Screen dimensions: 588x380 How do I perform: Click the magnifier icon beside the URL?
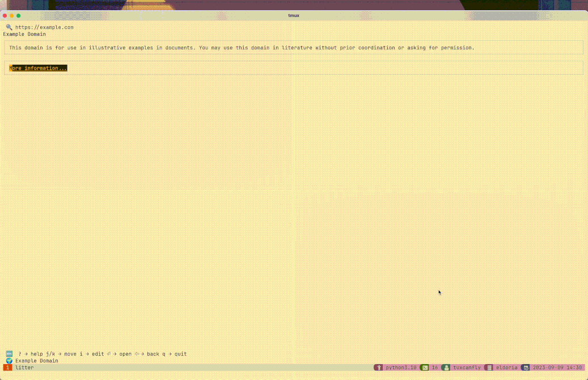click(9, 27)
